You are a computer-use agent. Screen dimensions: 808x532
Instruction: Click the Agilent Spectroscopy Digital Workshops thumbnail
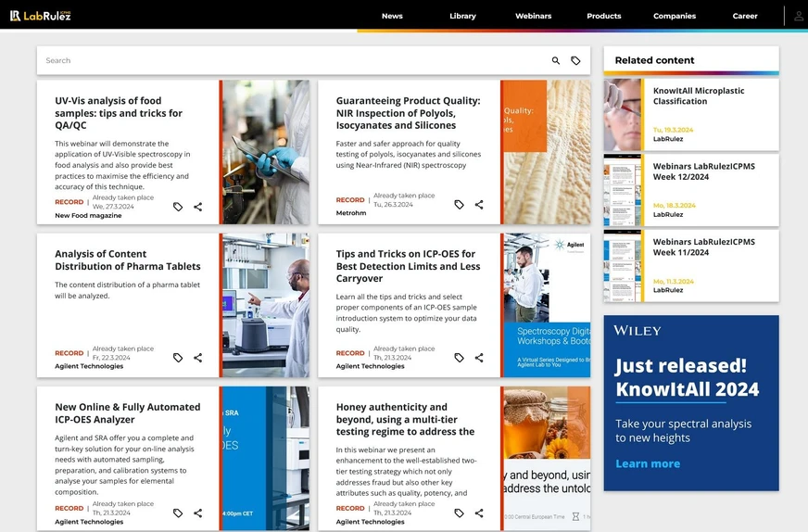click(x=547, y=305)
